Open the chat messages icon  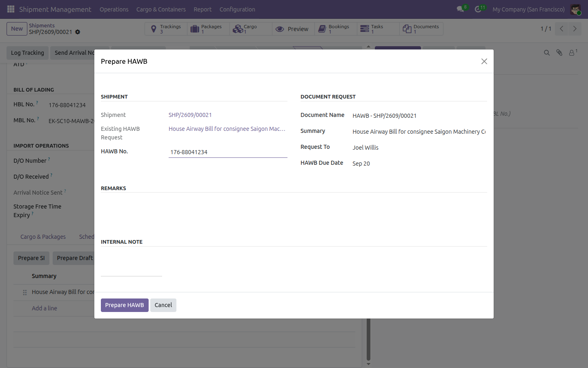[461, 9]
